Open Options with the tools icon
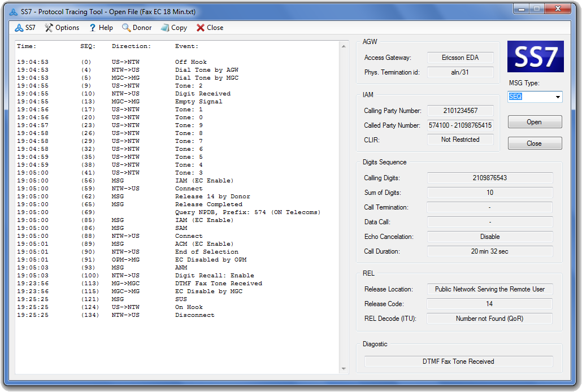Image resolution: width=582 pixels, height=392 pixels. (49, 28)
